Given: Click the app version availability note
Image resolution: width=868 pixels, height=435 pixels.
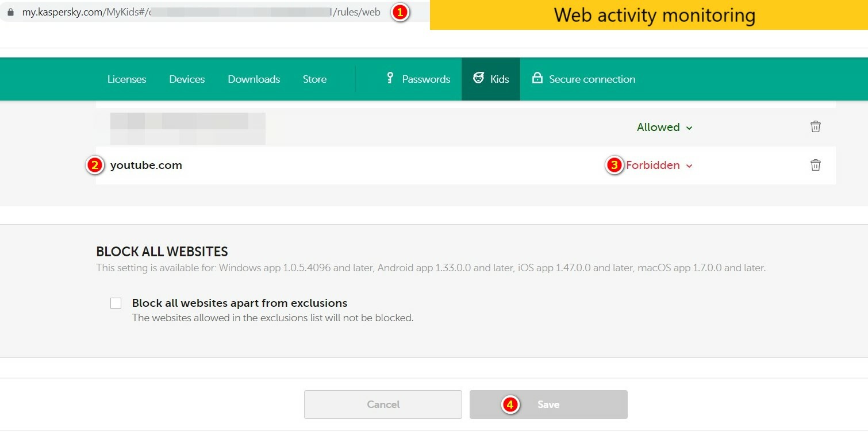Looking at the screenshot, I should pos(431,268).
